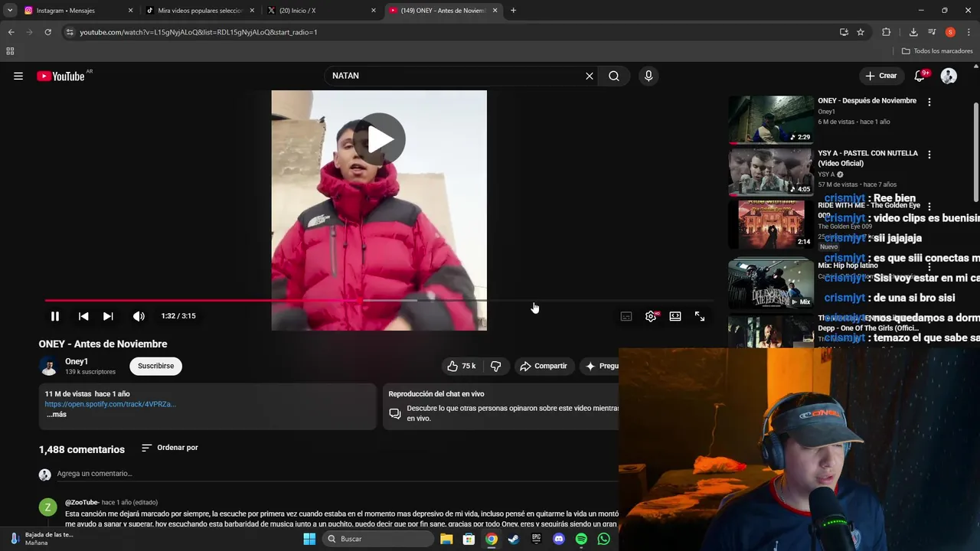Open ONEY - Después de Noviembre thumbnail
Screen dimensions: 980x551
click(770, 119)
